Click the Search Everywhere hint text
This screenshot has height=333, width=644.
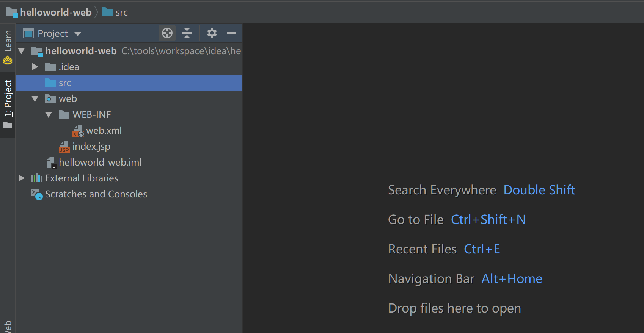click(x=442, y=190)
